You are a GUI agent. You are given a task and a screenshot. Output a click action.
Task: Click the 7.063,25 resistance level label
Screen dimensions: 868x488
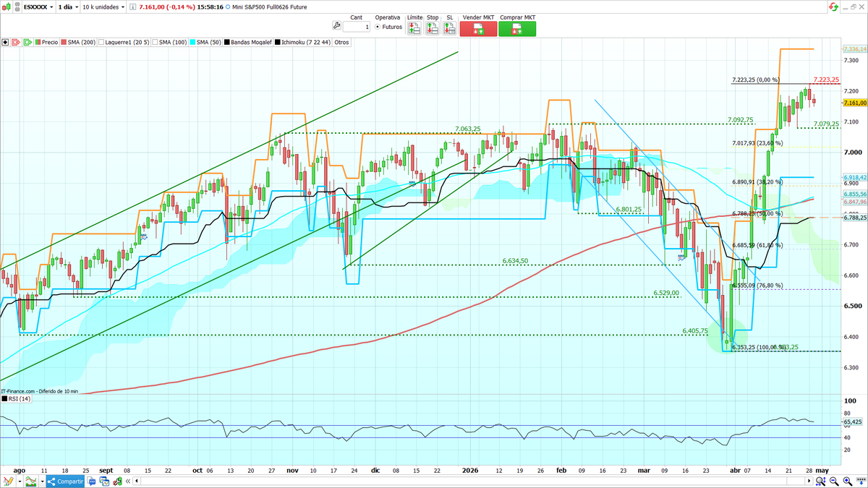click(468, 129)
